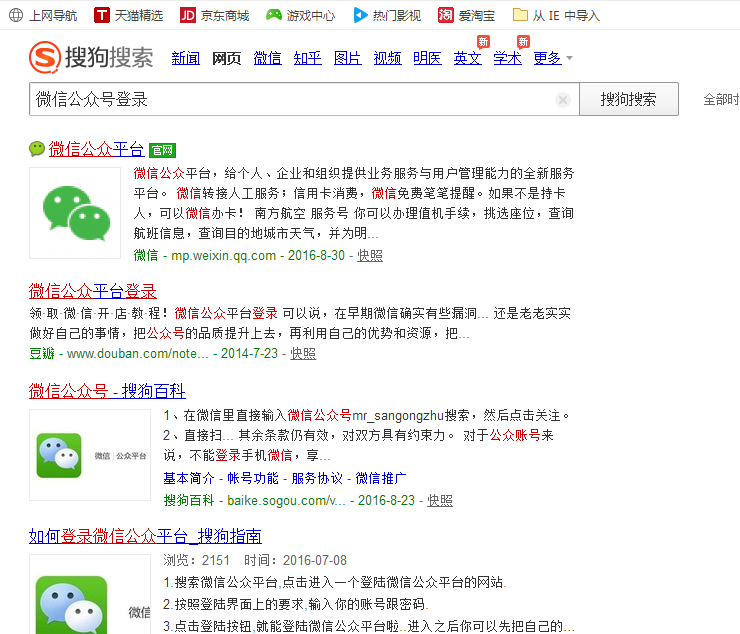Switch to 学术 search category
The height and width of the screenshot is (634, 740).
[x=507, y=58]
